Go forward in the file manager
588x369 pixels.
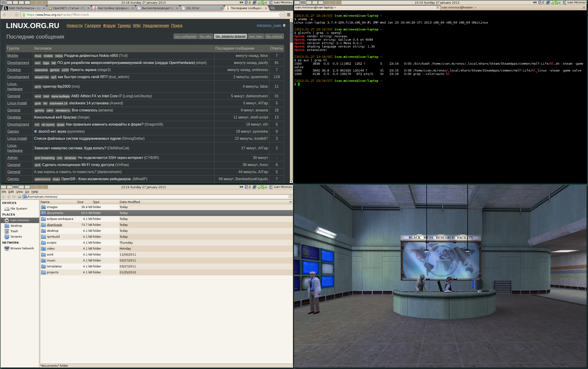pyautogui.click(x=9, y=197)
